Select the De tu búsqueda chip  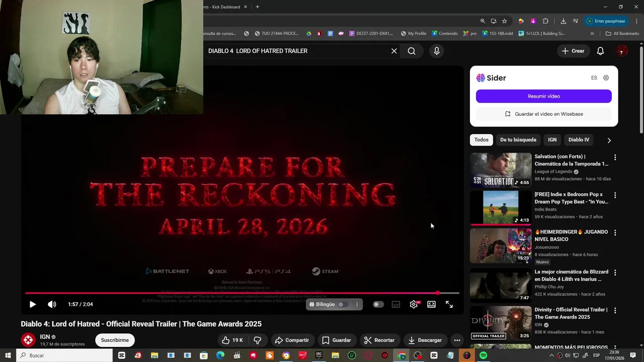(518, 140)
